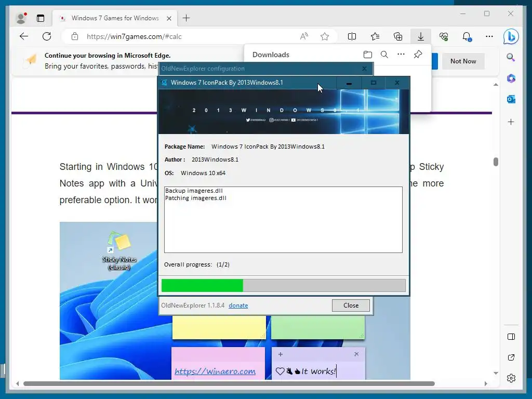This screenshot has height=399, width=532.
Task: Click the vertical scrollbar thumb on the page
Action: tap(496, 162)
